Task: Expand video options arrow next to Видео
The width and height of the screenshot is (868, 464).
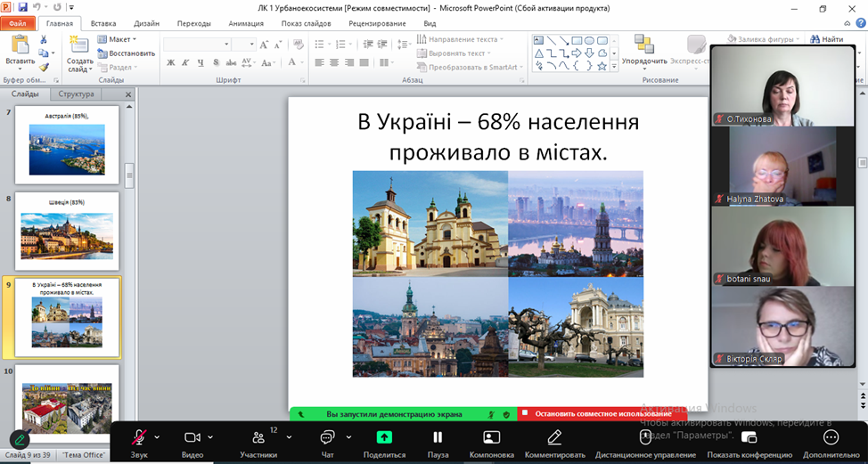Action: [x=212, y=437]
